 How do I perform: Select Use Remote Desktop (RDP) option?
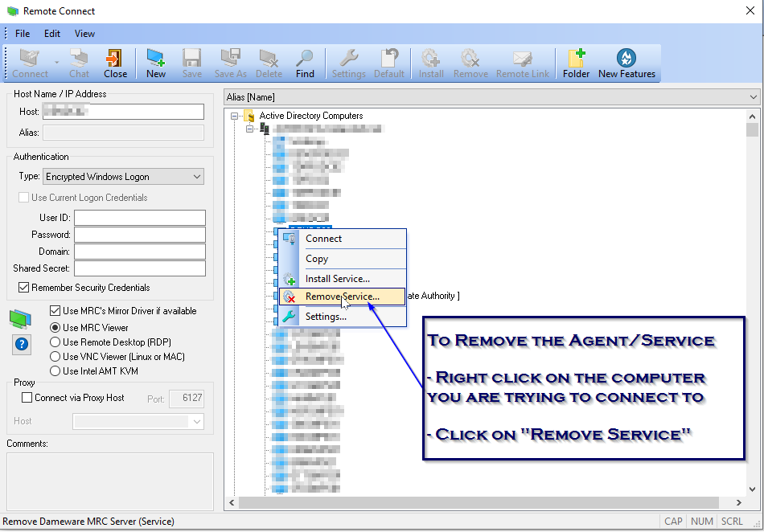(55, 342)
